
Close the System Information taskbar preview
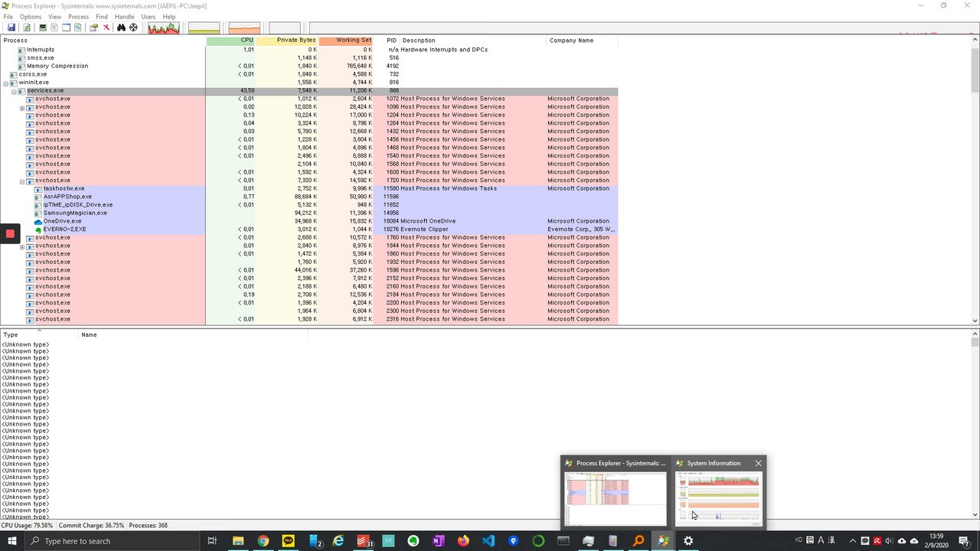(x=758, y=463)
